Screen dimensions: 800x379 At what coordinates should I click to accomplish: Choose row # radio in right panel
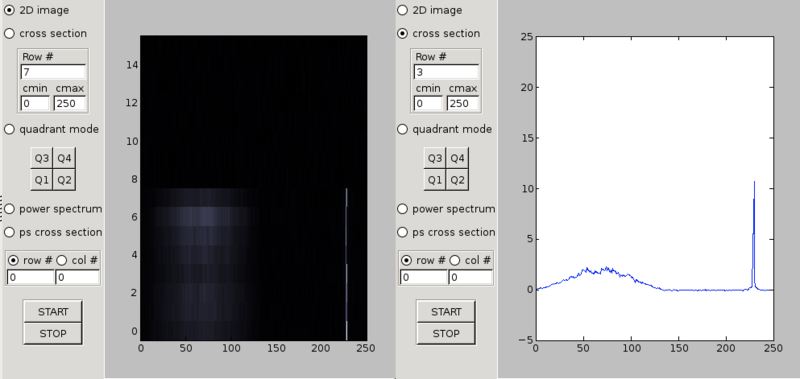click(406, 261)
